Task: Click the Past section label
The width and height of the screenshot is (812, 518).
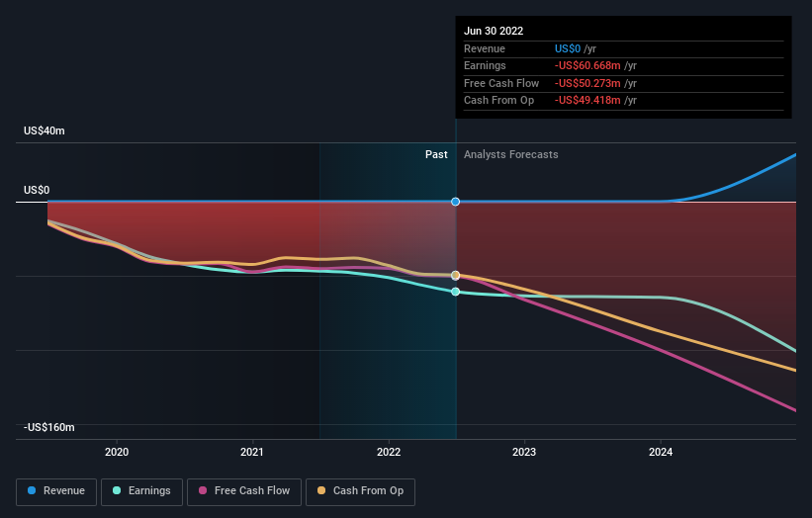Action: (436, 154)
